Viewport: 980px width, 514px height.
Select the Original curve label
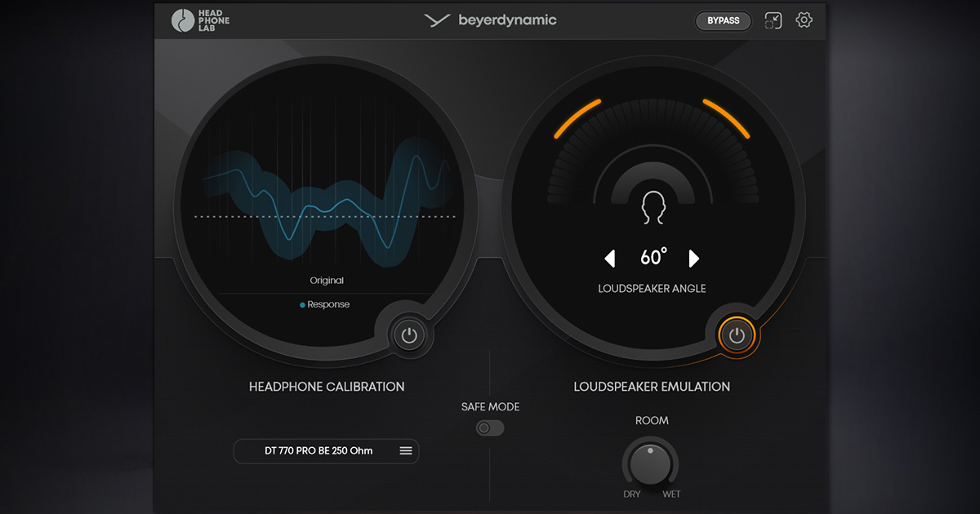[x=326, y=280]
